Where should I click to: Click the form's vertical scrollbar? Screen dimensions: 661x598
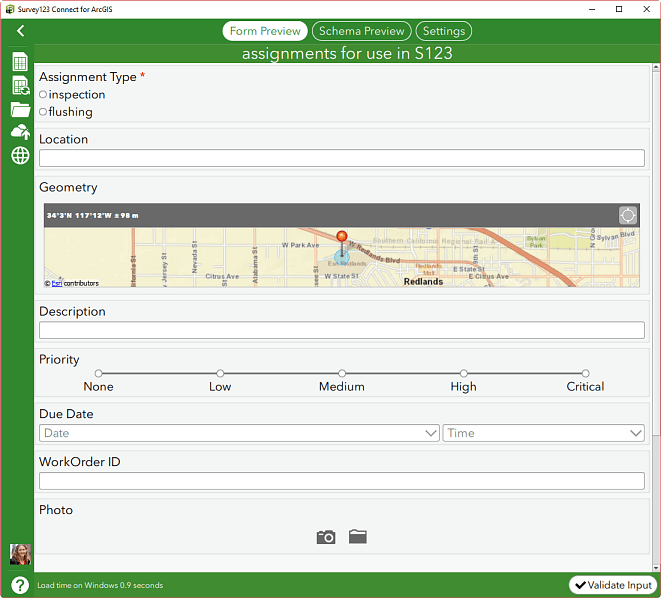pyautogui.click(x=656, y=253)
